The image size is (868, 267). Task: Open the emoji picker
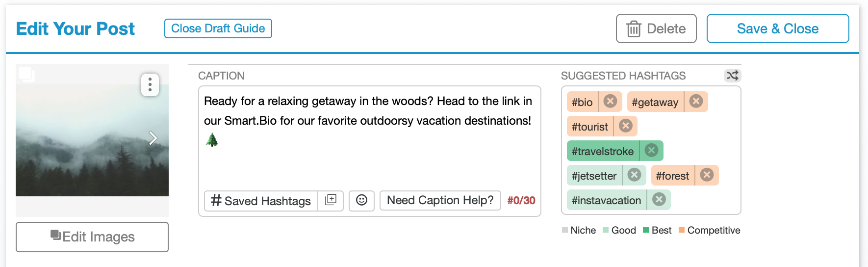(x=361, y=200)
